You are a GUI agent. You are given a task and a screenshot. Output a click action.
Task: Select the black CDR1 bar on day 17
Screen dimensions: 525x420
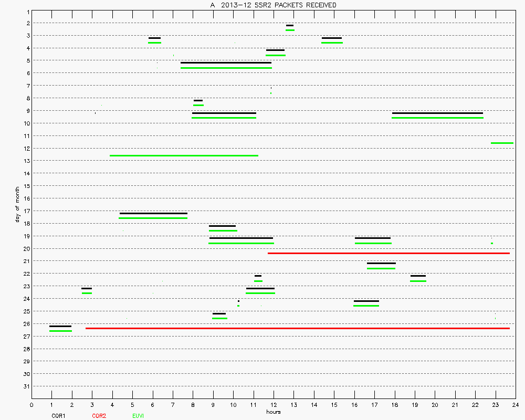[x=153, y=213]
